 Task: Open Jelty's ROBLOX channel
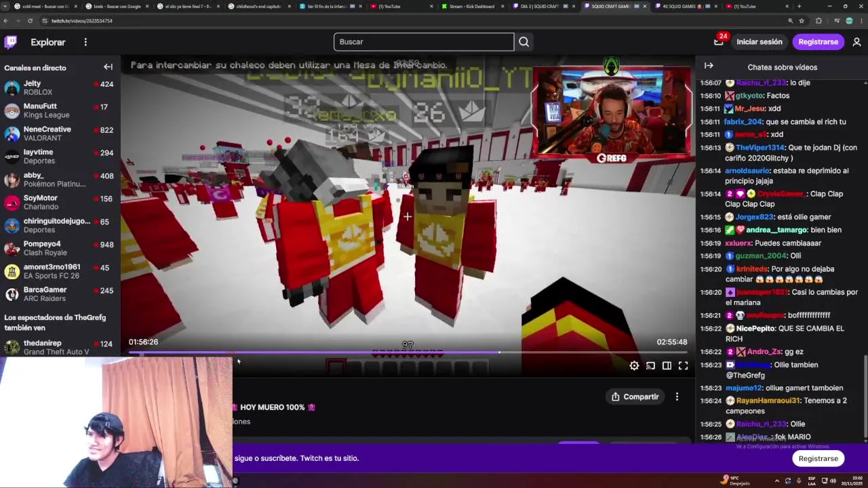click(60, 88)
